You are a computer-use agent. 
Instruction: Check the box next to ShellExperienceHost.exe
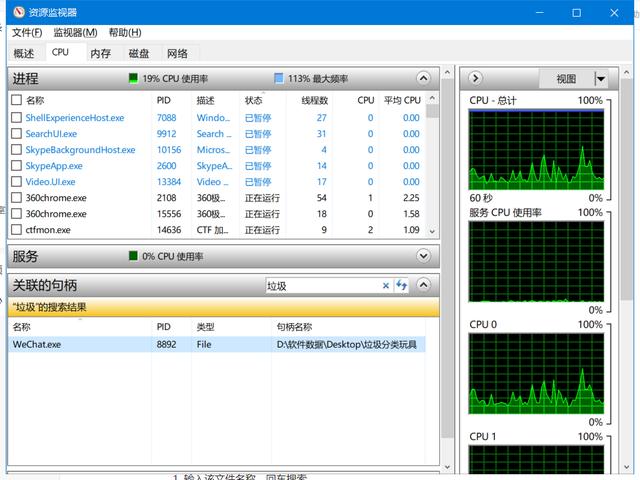click(x=16, y=118)
